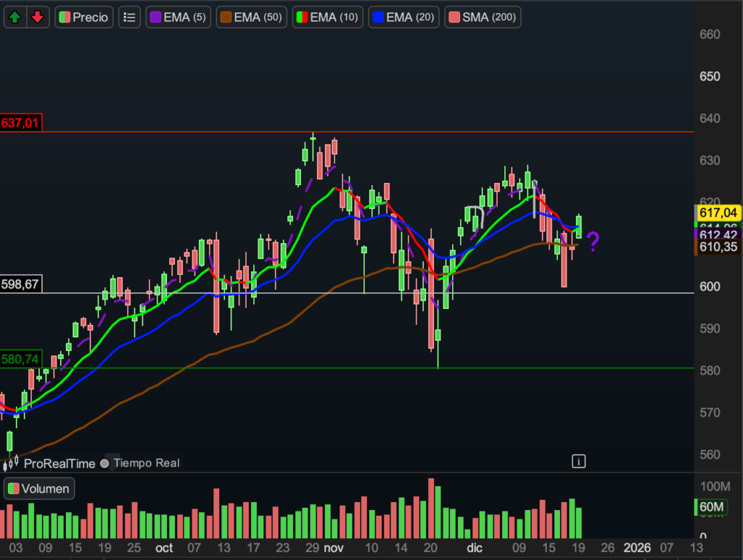Click the red down arrow button
The width and height of the screenshot is (743, 560).
point(37,17)
